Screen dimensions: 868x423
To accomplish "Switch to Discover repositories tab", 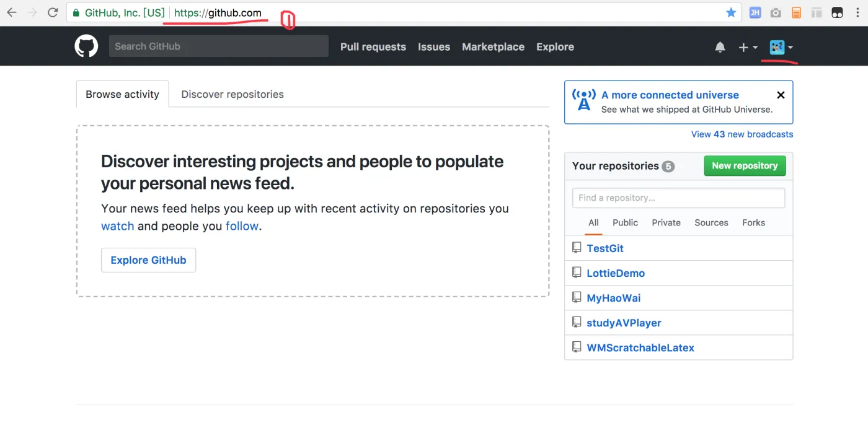I will point(232,94).
